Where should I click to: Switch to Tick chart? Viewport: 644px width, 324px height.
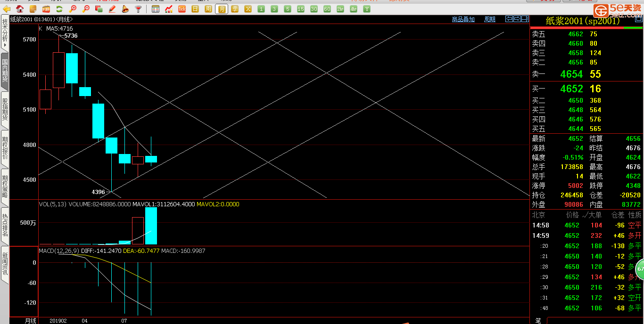[x=182, y=9]
